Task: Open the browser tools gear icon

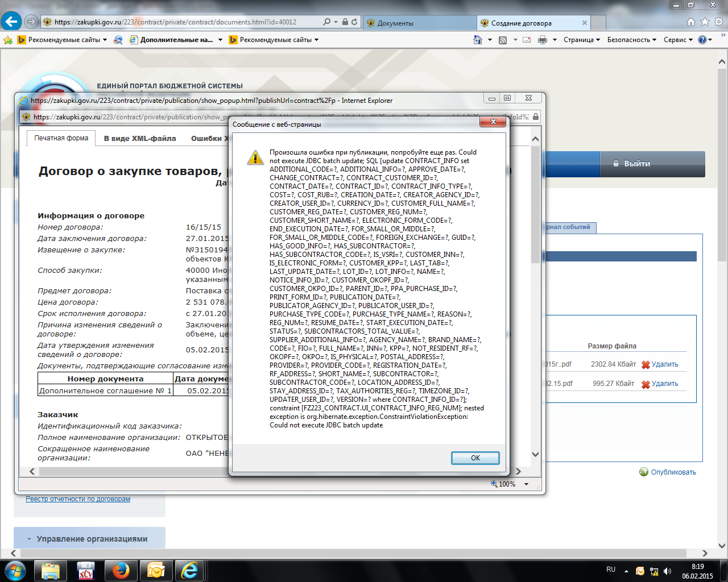Action: 719,22
